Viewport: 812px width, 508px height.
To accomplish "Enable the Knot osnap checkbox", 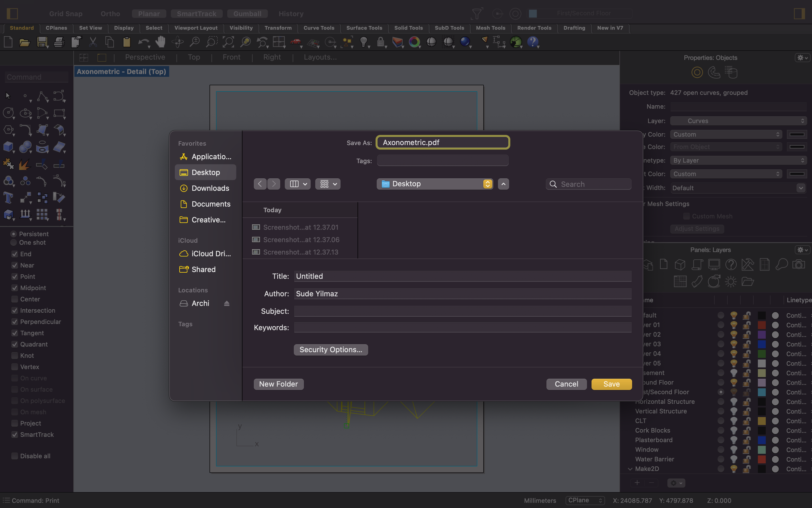I will (14, 356).
